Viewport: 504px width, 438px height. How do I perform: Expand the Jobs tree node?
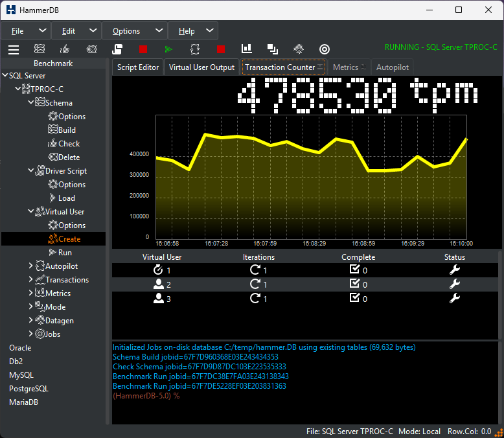coord(31,334)
